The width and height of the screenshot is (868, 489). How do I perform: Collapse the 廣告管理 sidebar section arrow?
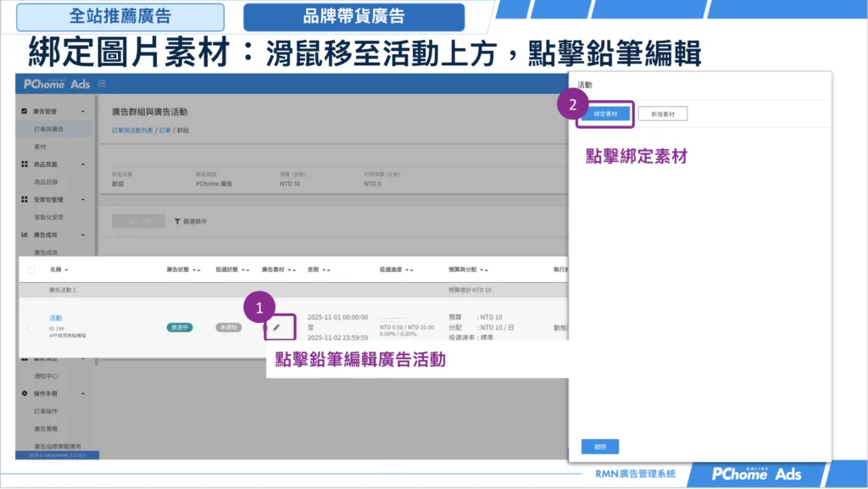pos(83,111)
